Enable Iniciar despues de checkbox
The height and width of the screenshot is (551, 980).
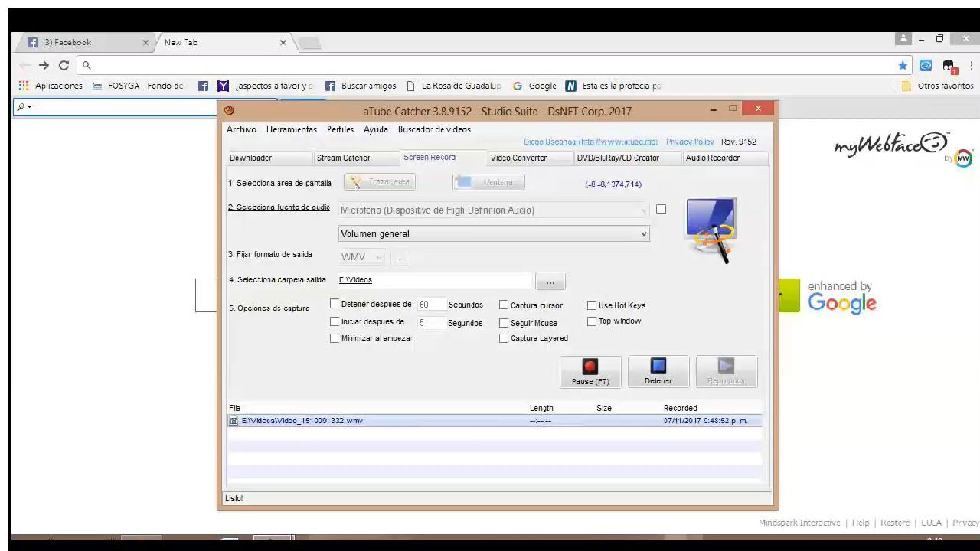335,321
